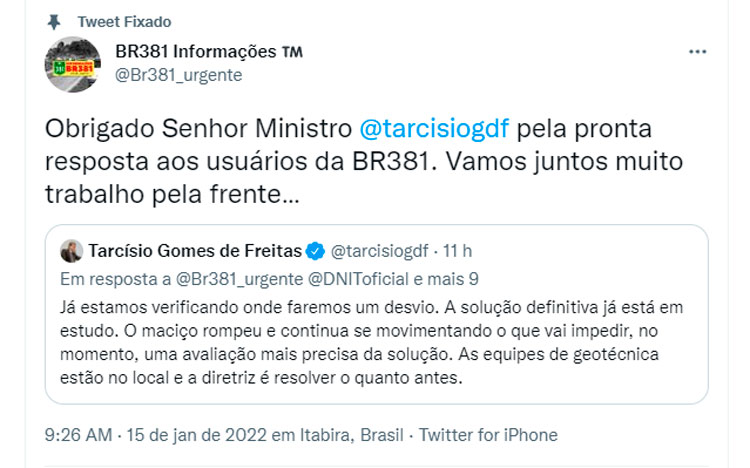Open the three-dot more options menu
The height and width of the screenshot is (468, 750).
[699, 51]
